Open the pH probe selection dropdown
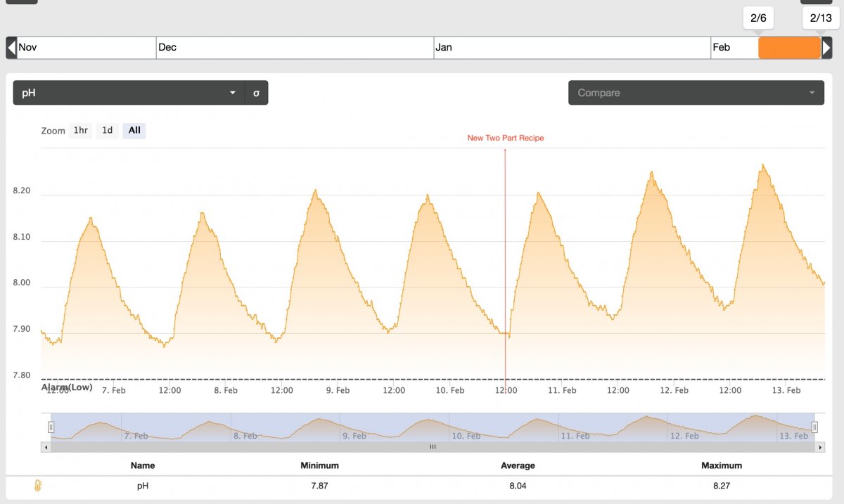This screenshot has height=504, width=844. click(129, 93)
